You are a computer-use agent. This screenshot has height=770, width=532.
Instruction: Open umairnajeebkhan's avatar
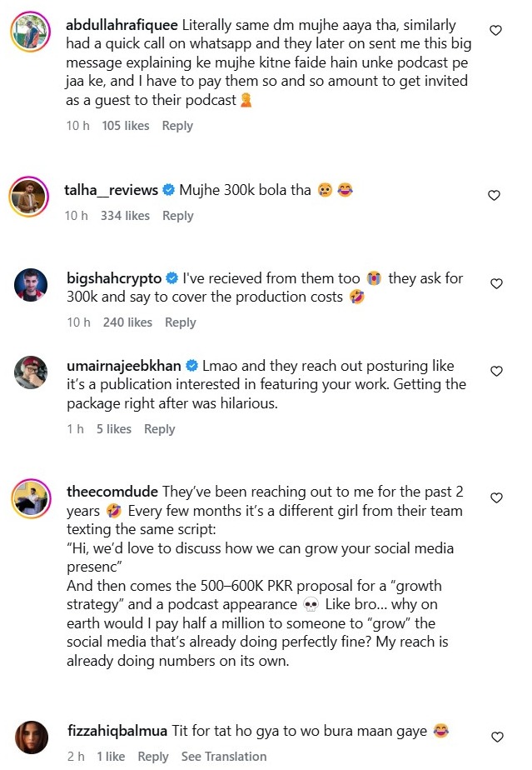(32, 372)
